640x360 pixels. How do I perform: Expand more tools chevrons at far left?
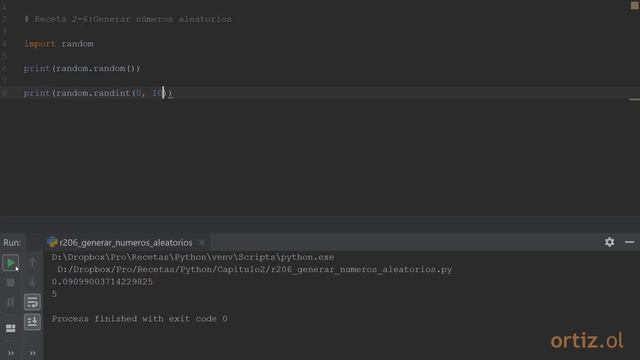click(11, 353)
